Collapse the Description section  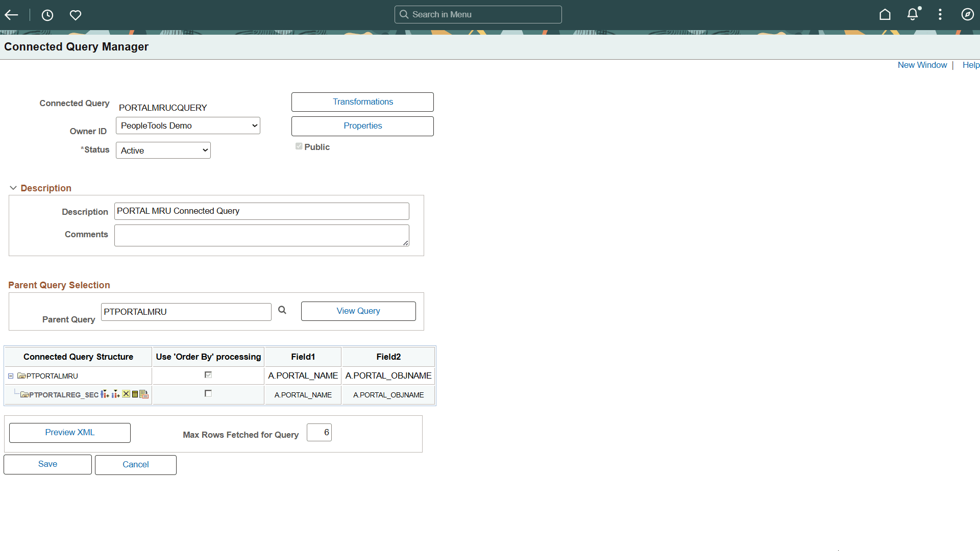coord(13,188)
